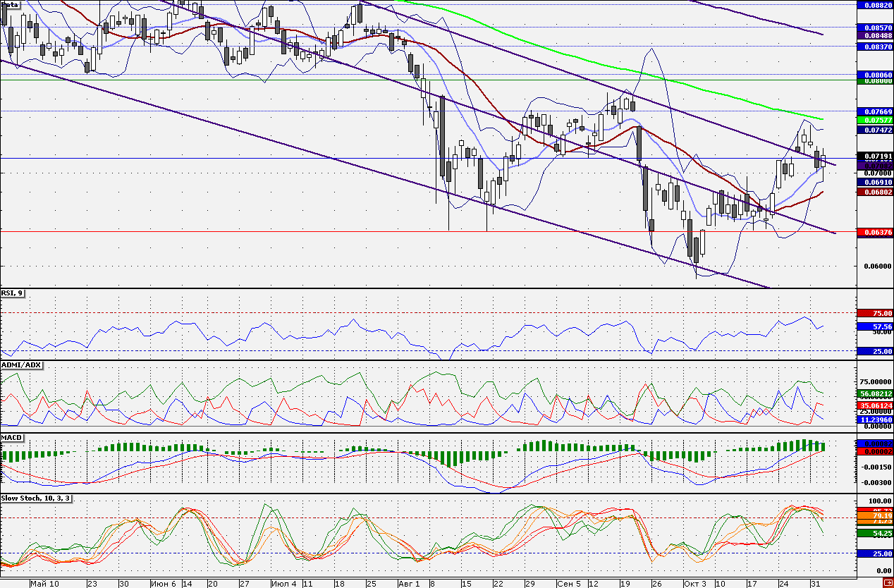Screen dimensions: 894x588
Task: Click the Май 10 date on time axis
Action: point(44,584)
